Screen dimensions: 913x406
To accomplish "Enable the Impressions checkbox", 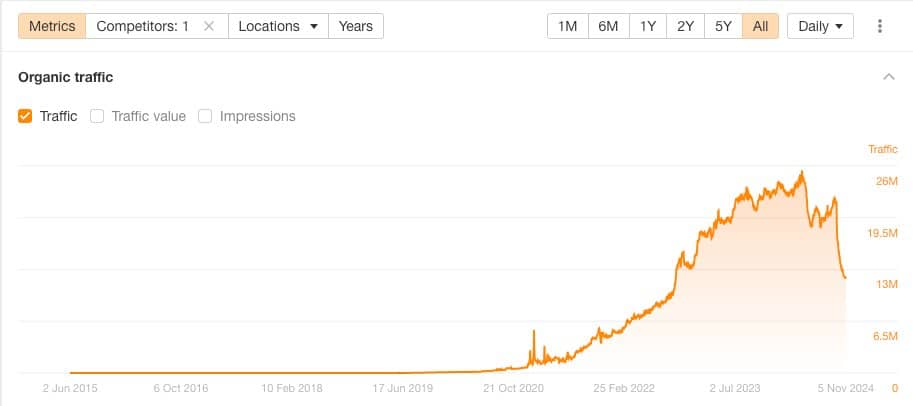I will point(205,116).
